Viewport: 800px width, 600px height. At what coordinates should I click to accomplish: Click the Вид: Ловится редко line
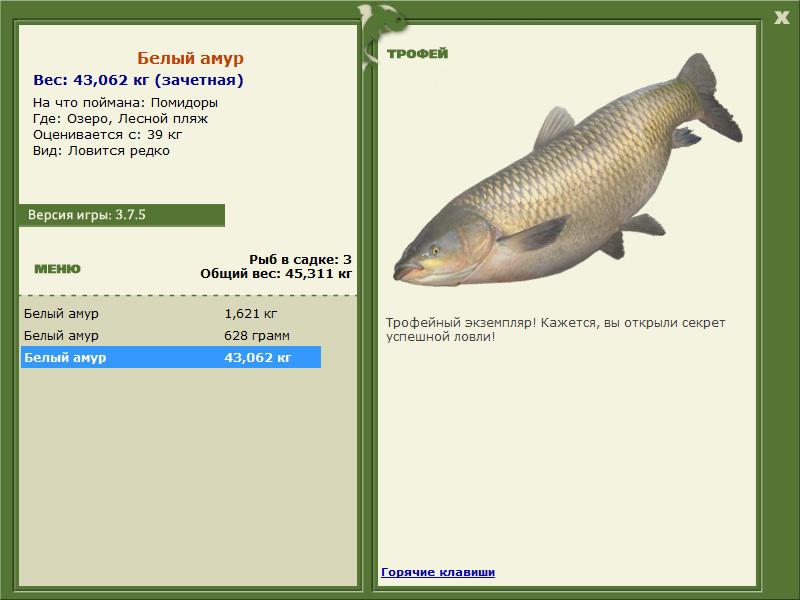click(101, 151)
